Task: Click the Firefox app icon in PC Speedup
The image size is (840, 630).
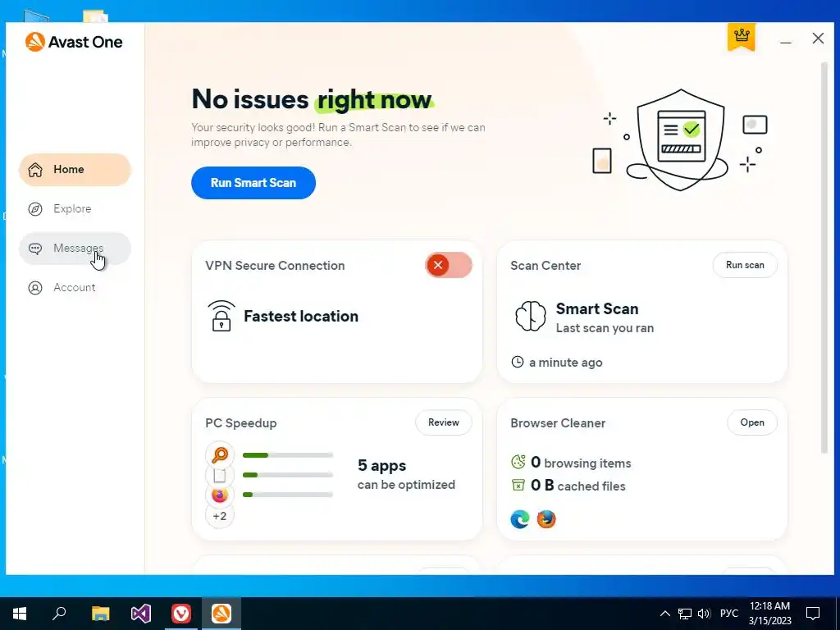Action: point(220,495)
